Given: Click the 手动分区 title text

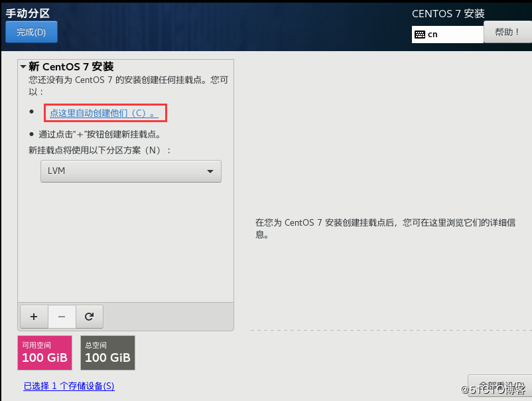Looking at the screenshot, I should coord(28,13).
